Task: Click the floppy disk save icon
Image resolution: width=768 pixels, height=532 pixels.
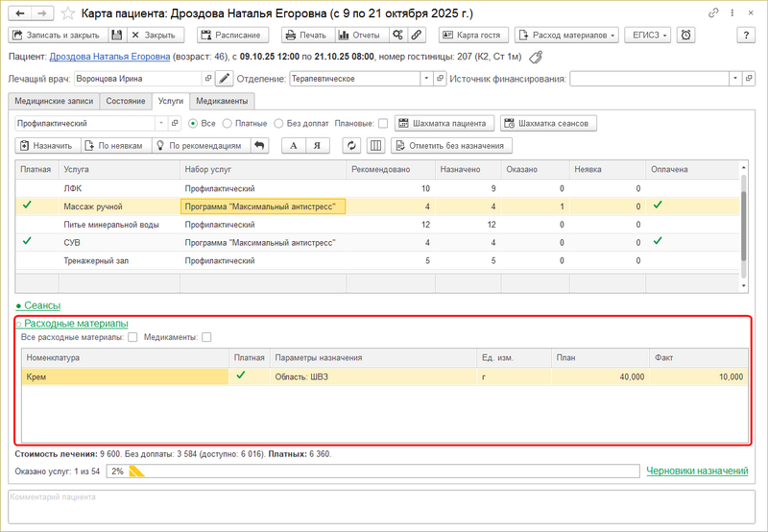Action: click(116, 35)
